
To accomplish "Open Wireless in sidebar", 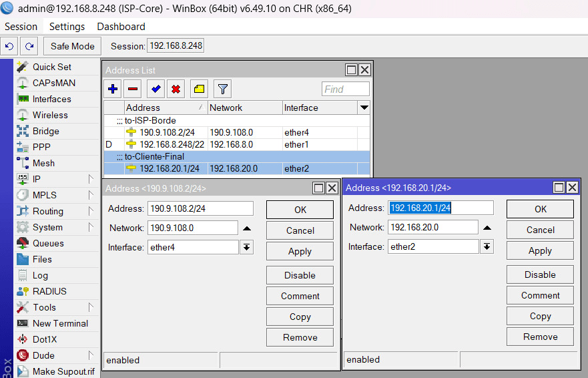I will click(57, 115).
